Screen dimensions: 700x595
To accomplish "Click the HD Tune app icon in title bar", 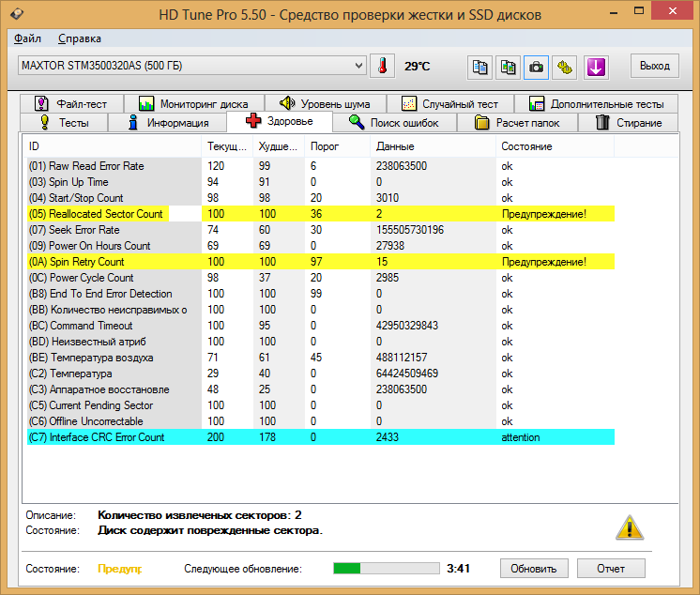I will pyautogui.click(x=17, y=14).
